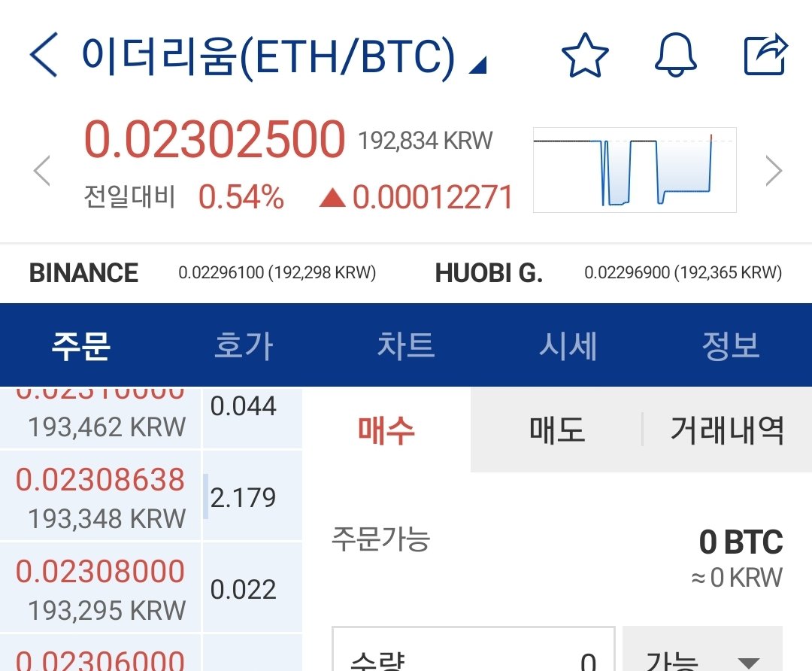Go to next coin with right chevron
Viewport: 812px width, 671px height.
[773, 171]
